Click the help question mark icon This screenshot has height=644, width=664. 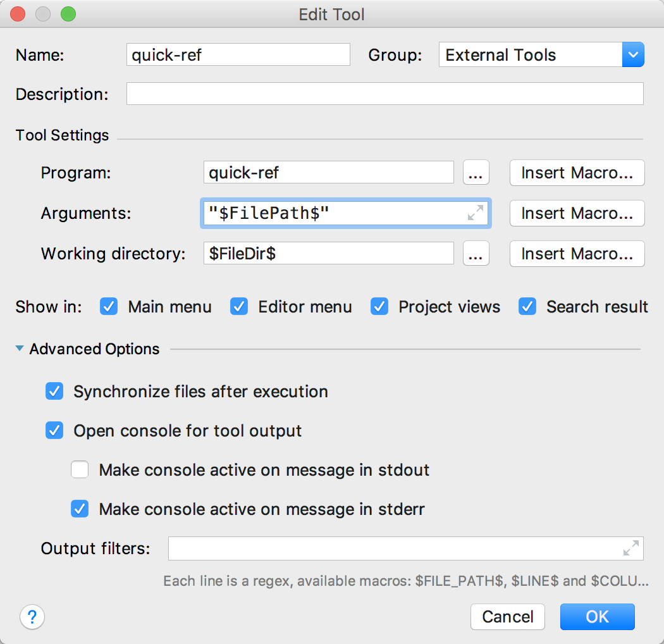pyautogui.click(x=32, y=616)
